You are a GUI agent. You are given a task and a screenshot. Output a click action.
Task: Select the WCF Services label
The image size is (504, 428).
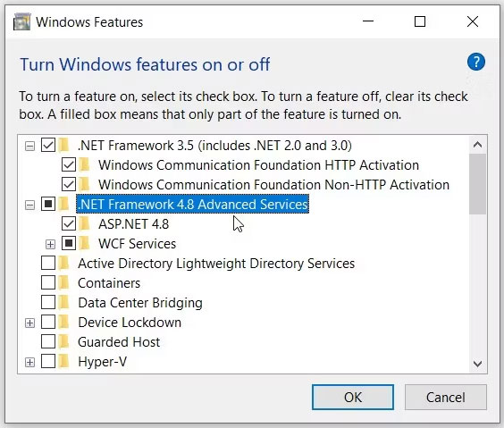(x=137, y=244)
